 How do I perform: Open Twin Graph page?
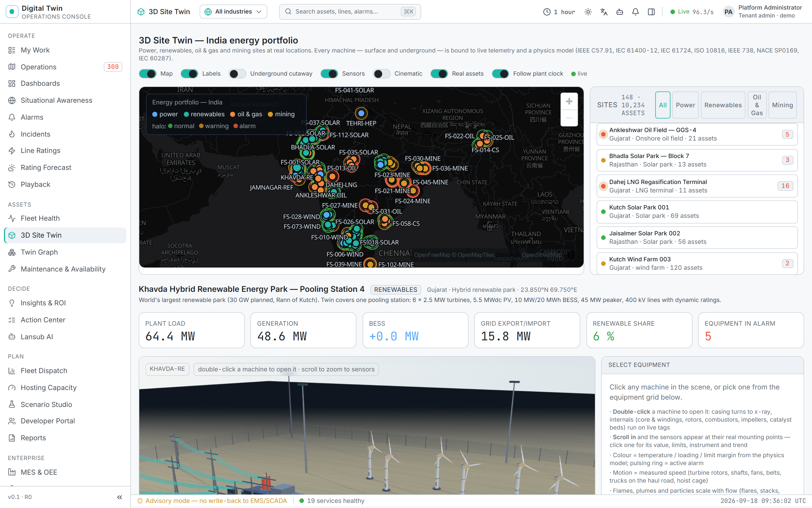[x=65, y=252]
